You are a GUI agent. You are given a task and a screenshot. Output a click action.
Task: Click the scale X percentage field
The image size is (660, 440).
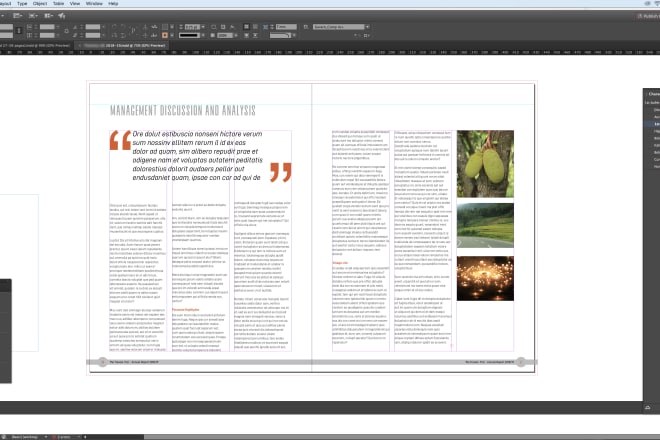(47, 27)
